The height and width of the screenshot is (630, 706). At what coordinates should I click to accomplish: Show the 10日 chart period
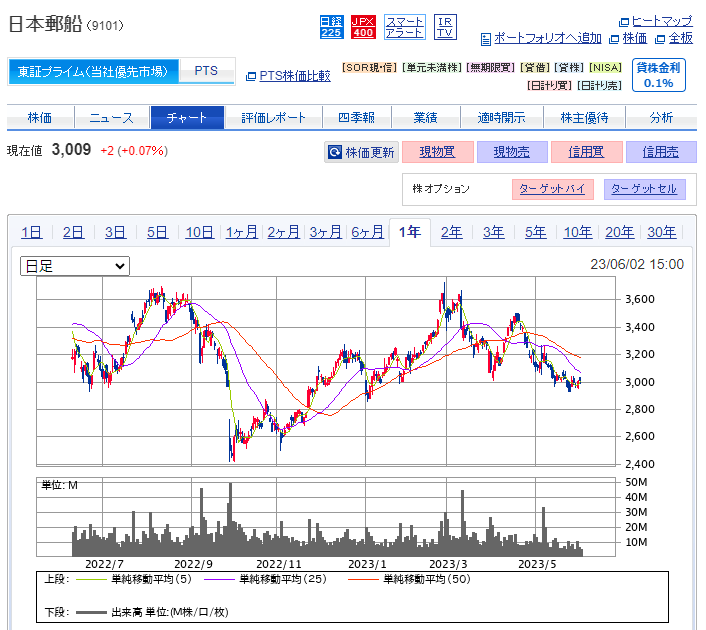click(199, 232)
